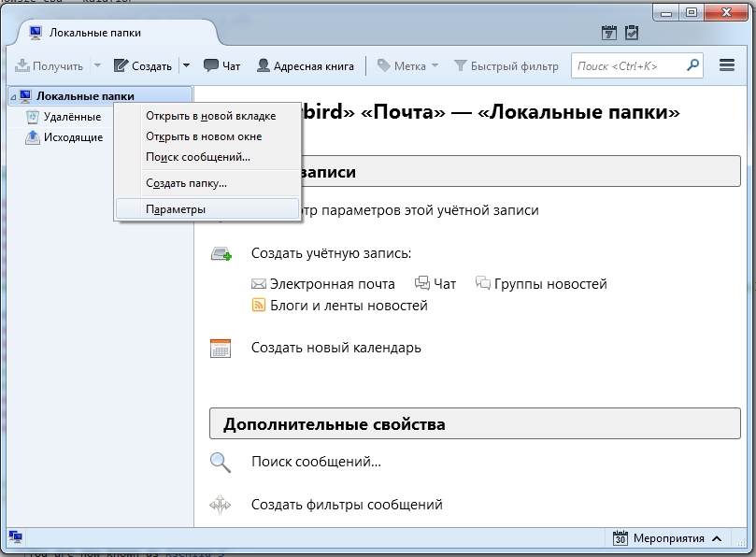Click the Get Messages download icon
Image resolution: width=756 pixels, height=557 pixels.
click(22, 65)
